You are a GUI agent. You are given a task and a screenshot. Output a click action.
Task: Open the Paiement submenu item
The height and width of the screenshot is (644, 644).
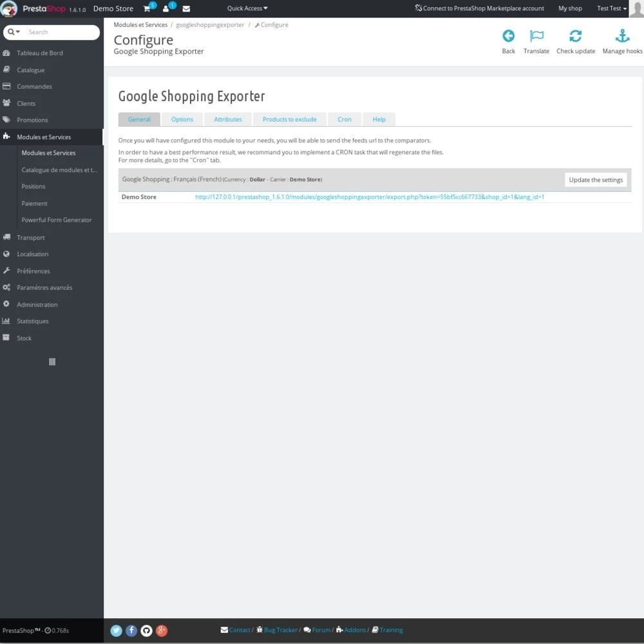click(x=35, y=204)
